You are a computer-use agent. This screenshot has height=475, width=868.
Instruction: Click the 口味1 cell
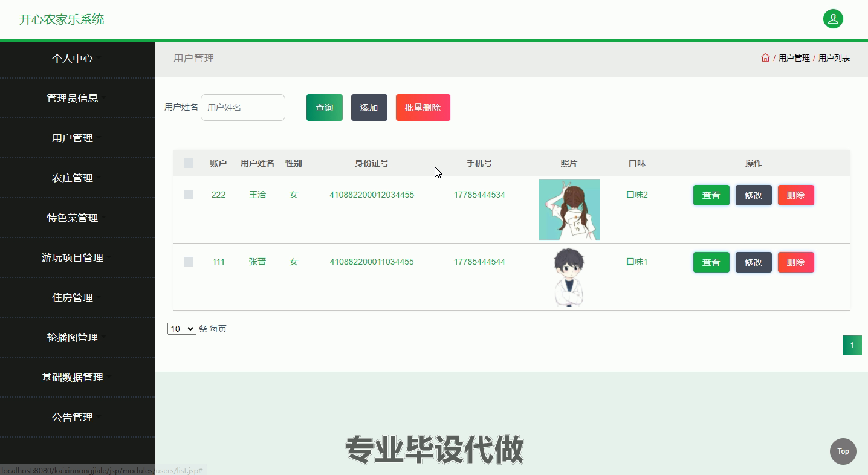pyautogui.click(x=637, y=262)
